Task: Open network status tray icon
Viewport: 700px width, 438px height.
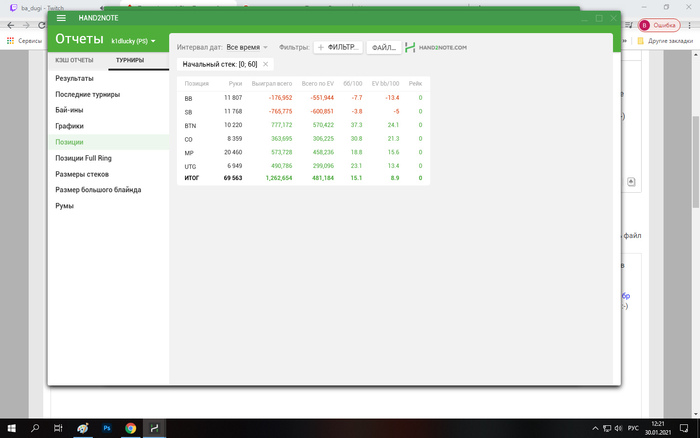Action: [607, 429]
